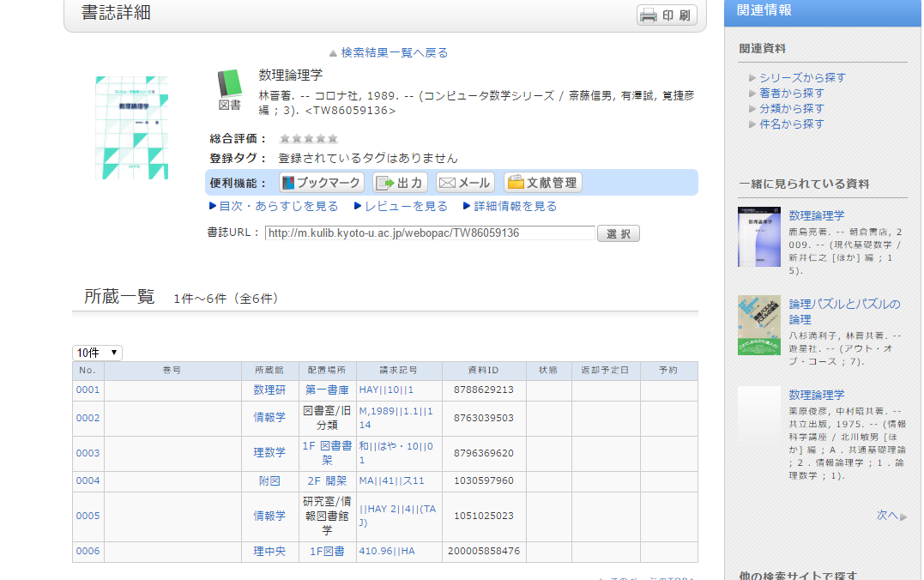
Task: Open Reference Management (文献管理) folder button
Action: pyautogui.click(x=542, y=183)
